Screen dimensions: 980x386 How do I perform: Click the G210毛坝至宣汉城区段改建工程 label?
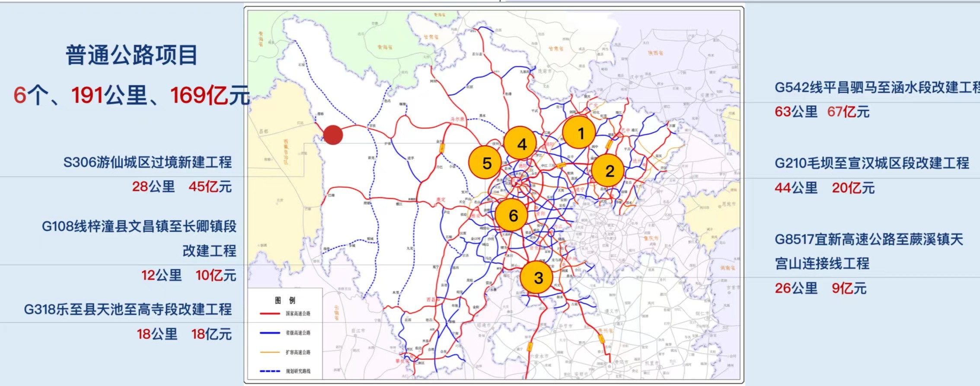coord(871,163)
